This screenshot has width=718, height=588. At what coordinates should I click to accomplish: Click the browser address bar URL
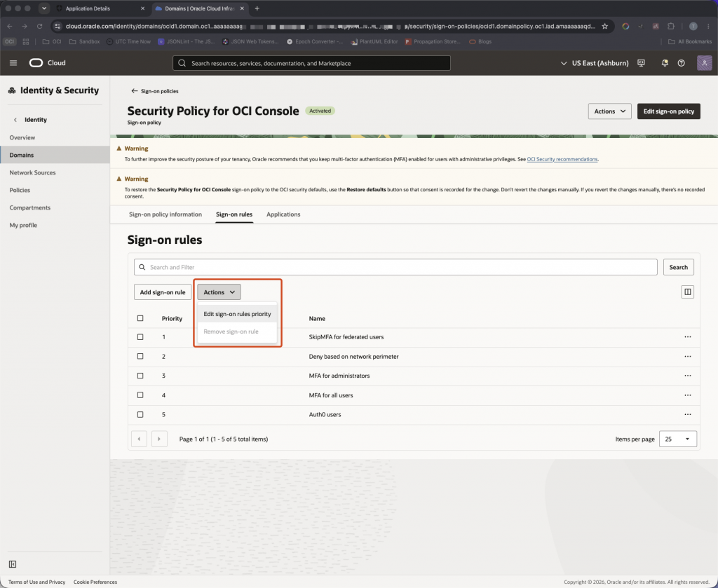330,27
